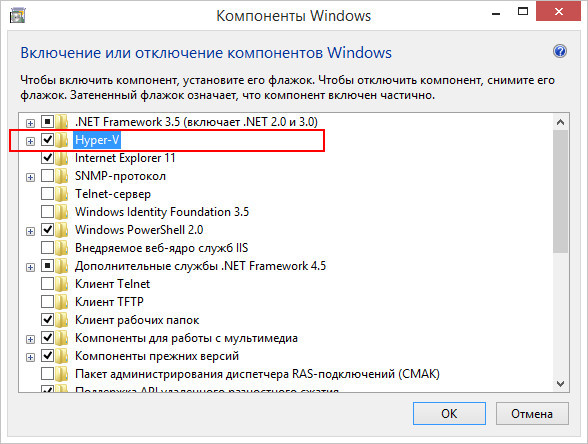Viewport: 588px width, 444px height.
Task: Click the Internet Explorer 11 folder icon
Action: pos(62,158)
